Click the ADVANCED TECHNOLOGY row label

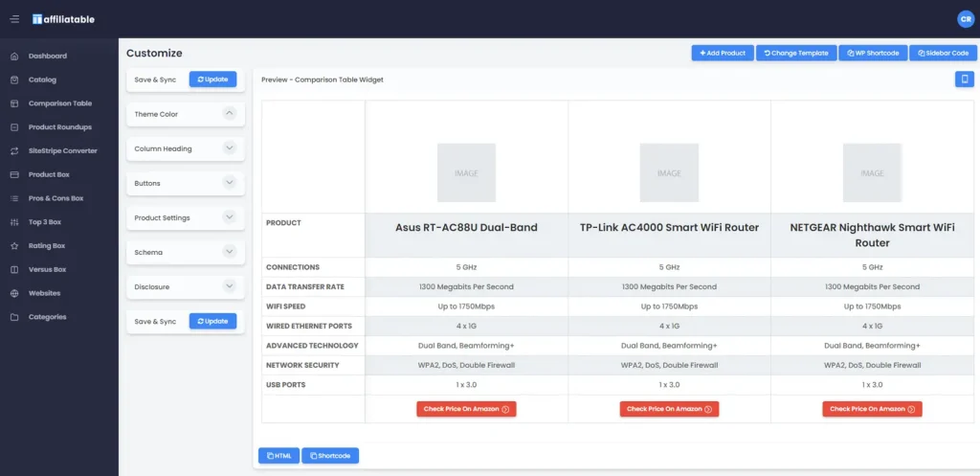click(312, 346)
